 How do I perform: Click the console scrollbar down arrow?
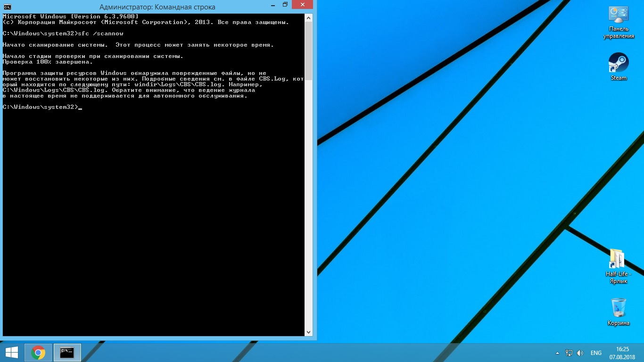[309, 332]
